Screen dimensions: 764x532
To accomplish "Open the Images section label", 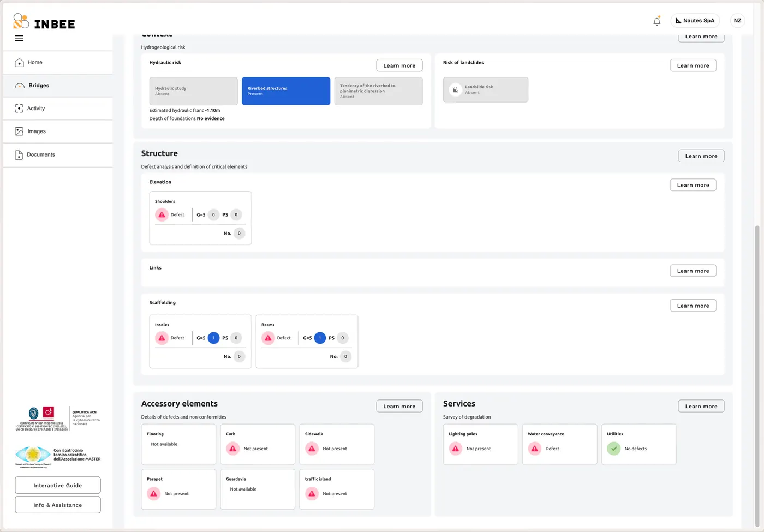I will coord(37,131).
